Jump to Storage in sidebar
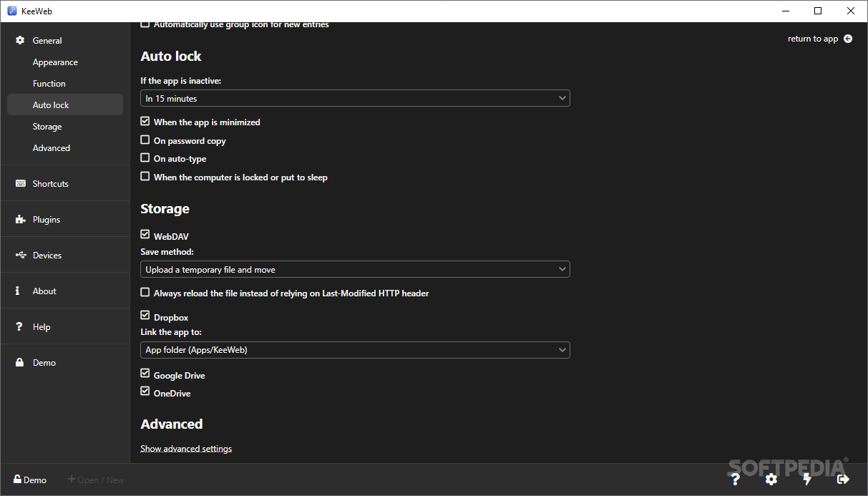Image resolution: width=868 pixels, height=496 pixels. click(x=65, y=127)
